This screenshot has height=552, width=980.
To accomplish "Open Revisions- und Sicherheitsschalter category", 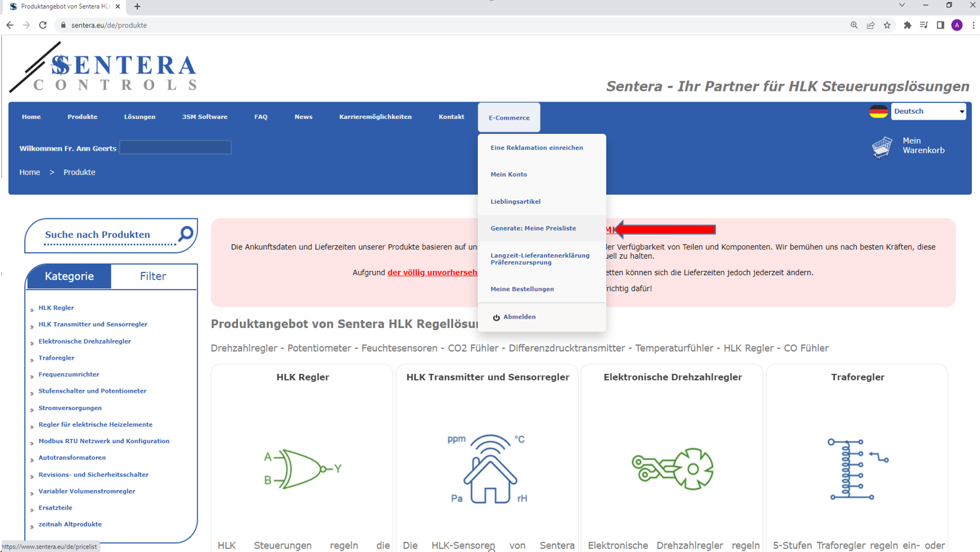I will [x=93, y=475].
